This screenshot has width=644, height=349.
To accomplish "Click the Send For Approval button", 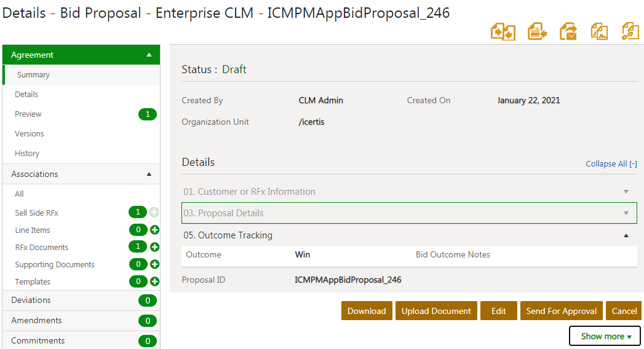I will coord(561,311).
